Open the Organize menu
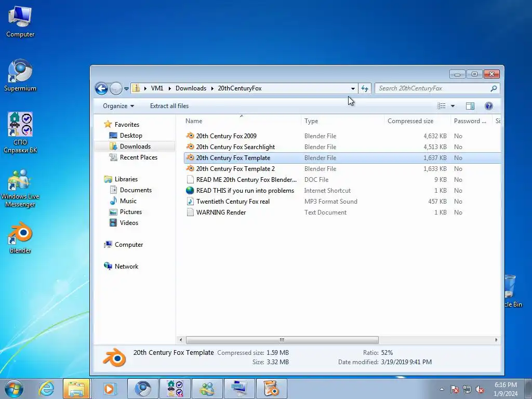Screen dimensions: 532x399 (x=118, y=106)
